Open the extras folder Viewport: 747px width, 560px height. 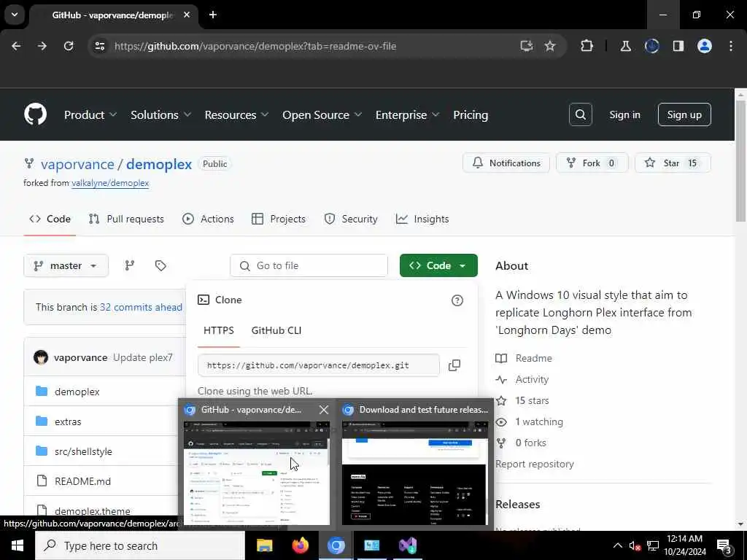[x=68, y=421]
